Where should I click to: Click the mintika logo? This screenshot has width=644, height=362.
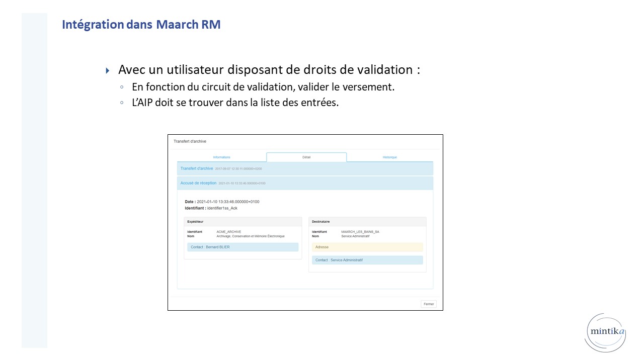606,332
